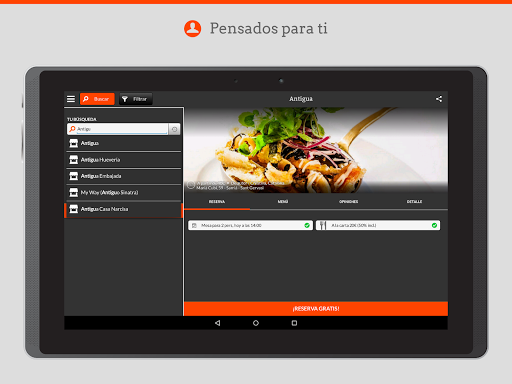Click the store icon beside Antigua Casa Narcisa
The image size is (512, 384).
(73, 209)
